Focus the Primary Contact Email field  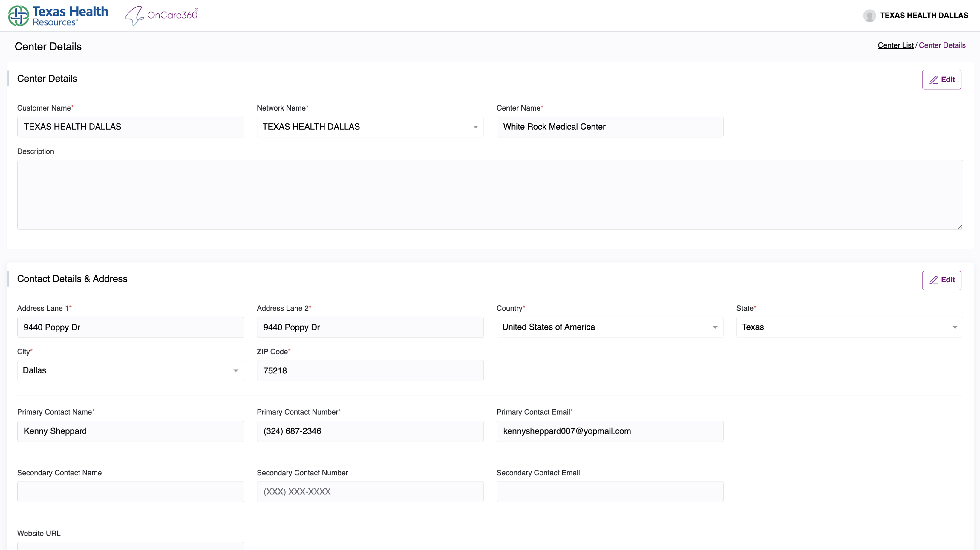pyautogui.click(x=610, y=431)
